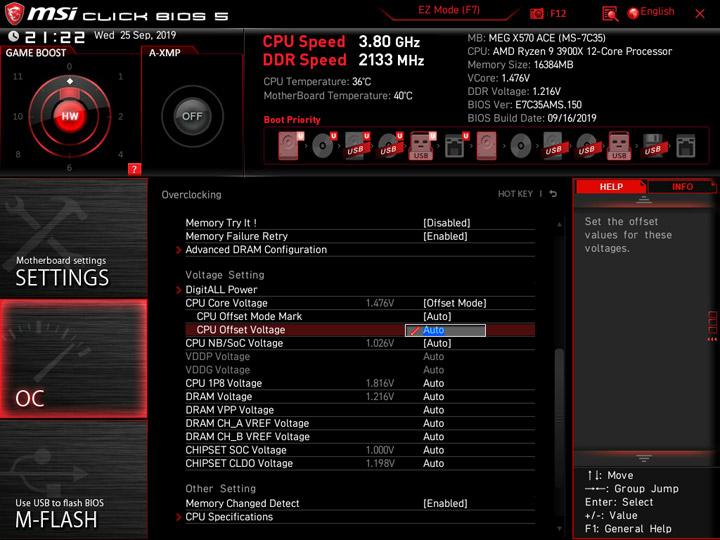Change CPU Offset Mode Mark [Auto] value
The height and width of the screenshot is (540, 720).
(x=437, y=316)
